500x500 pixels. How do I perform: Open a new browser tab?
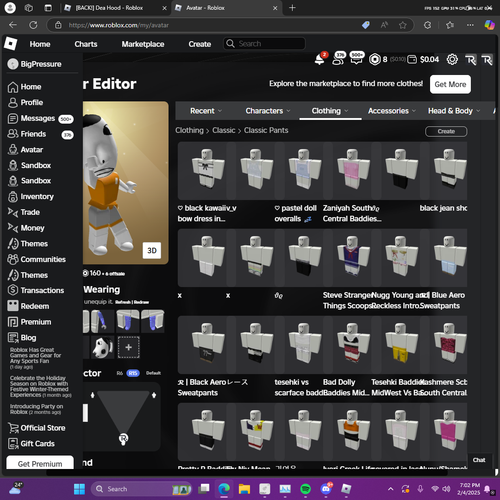292,8
